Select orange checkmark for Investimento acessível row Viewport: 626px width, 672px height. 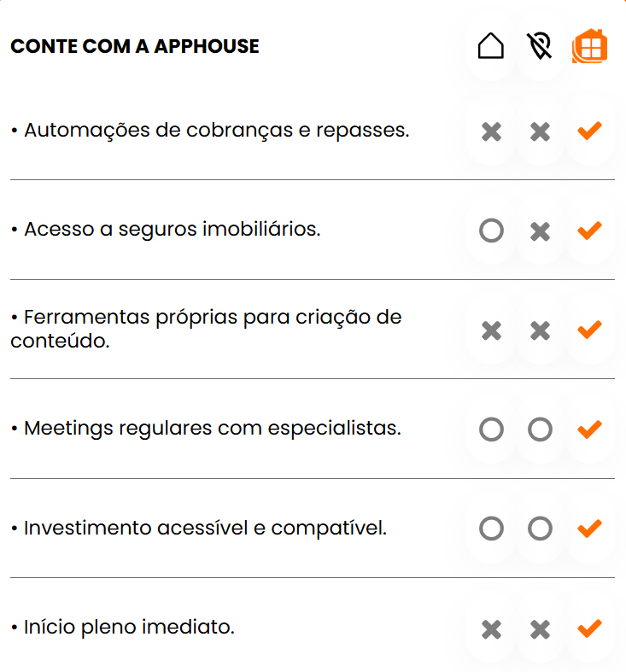pyautogui.click(x=589, y=529)
